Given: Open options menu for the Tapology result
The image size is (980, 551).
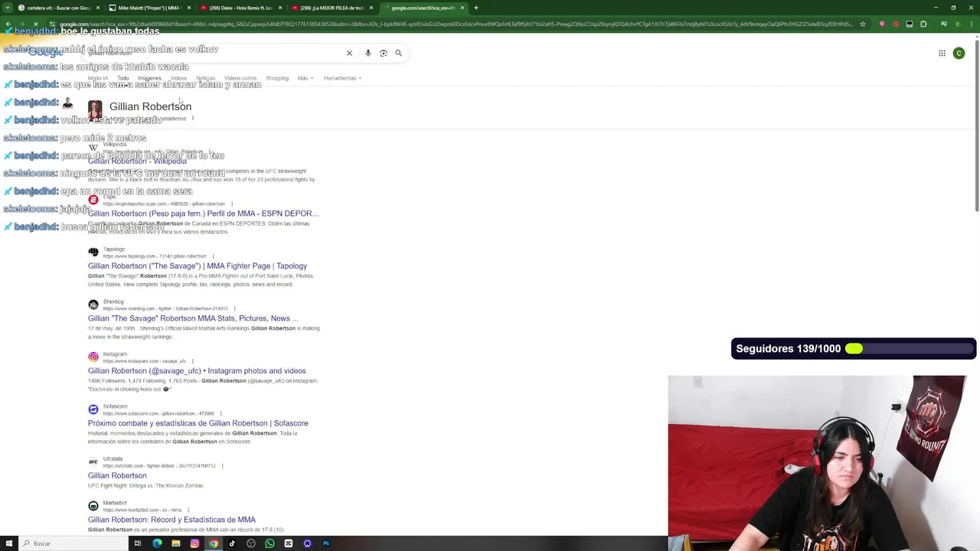Looking at the screenshot, I should click(x=213, y=256).
